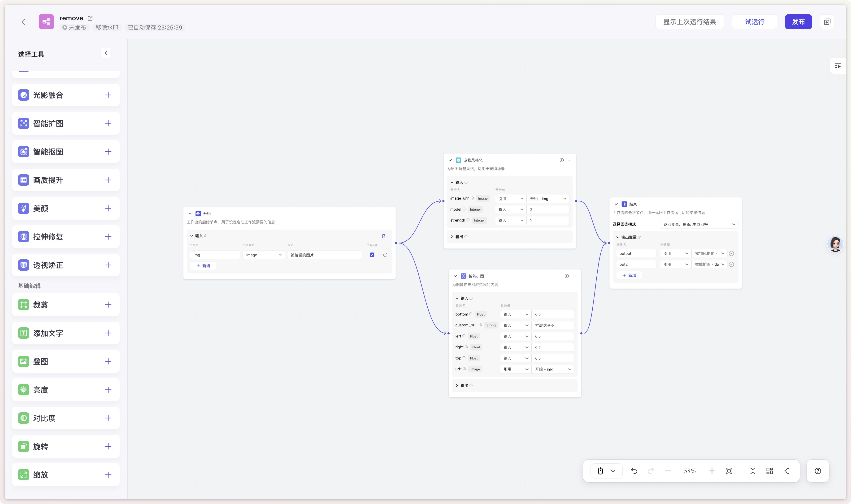Click the undo arrow in bottom toolbar
The width and height of the screenshot is (851, 504).
coord(634,471)
